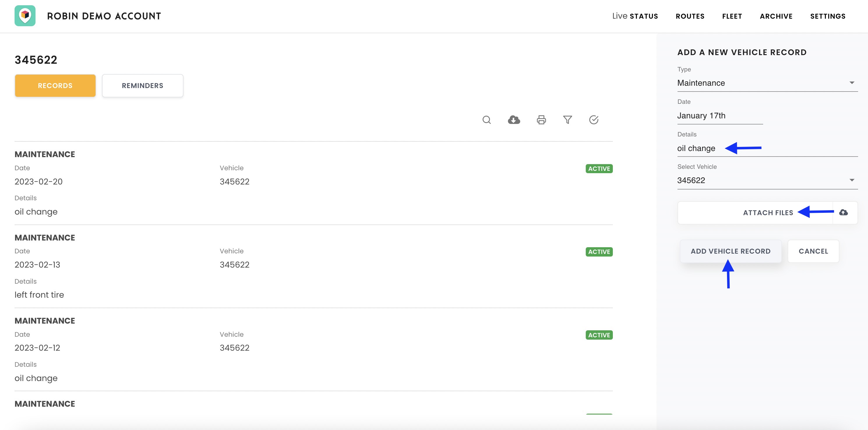Screen dimensions: 868x430
Task: Select the Records tab
Action: pos(55,86)
